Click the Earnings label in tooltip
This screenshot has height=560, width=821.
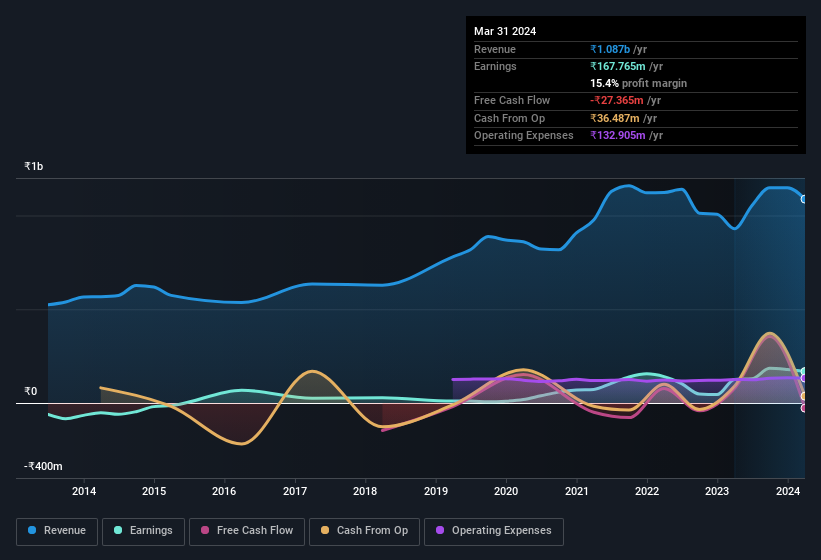[495, 66]
